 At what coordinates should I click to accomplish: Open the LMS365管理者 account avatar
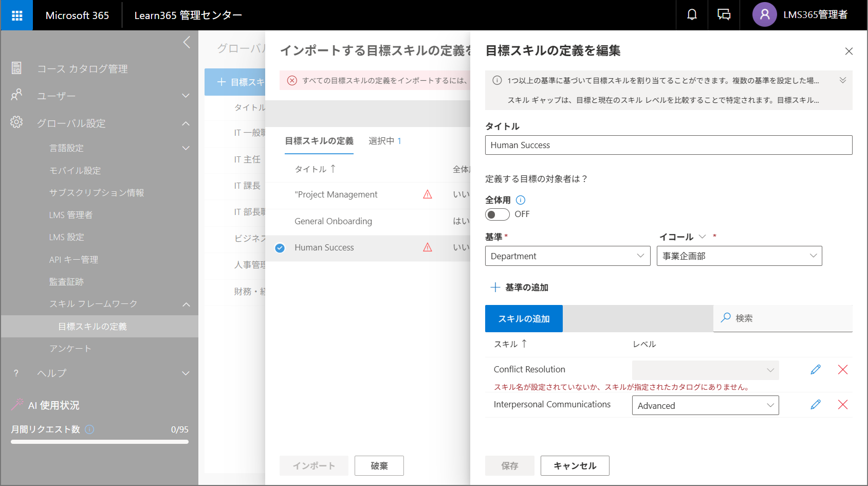point(764,15)
